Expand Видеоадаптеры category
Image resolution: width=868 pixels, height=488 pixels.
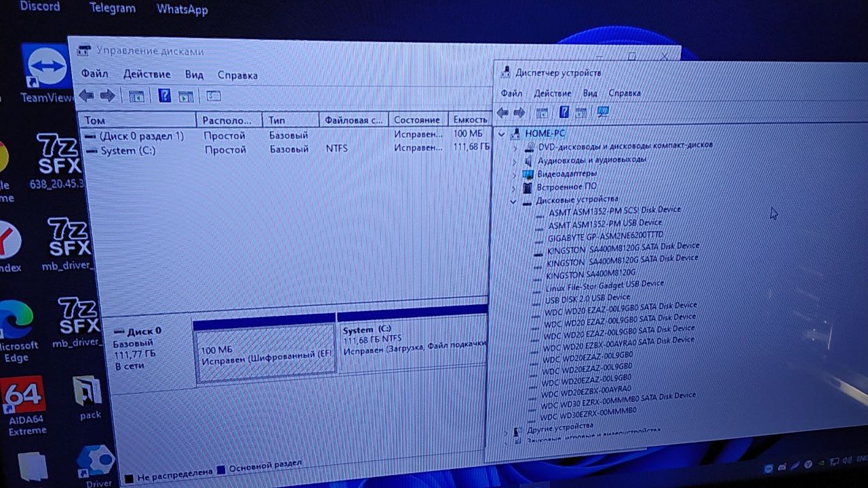point(513,175)
